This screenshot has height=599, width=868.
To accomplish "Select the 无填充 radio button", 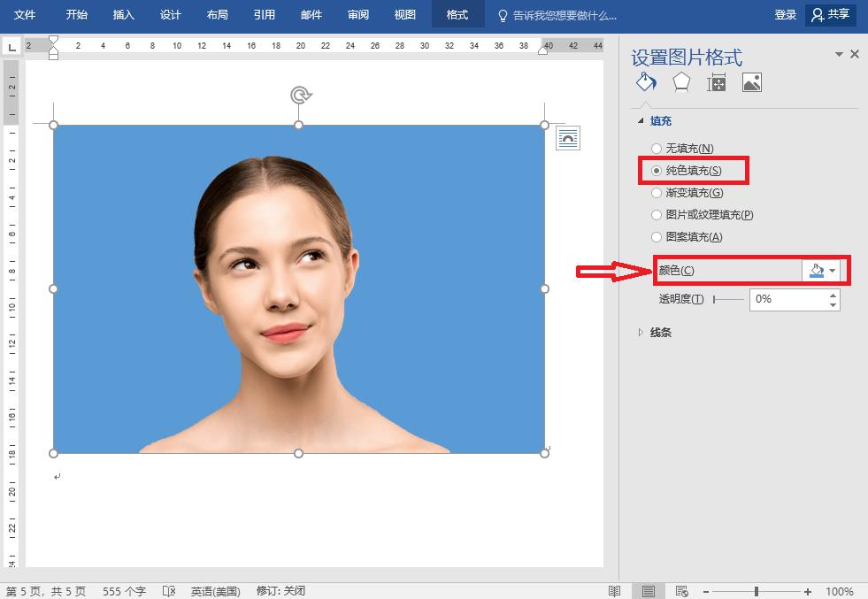I will click(x=657, y=149).
